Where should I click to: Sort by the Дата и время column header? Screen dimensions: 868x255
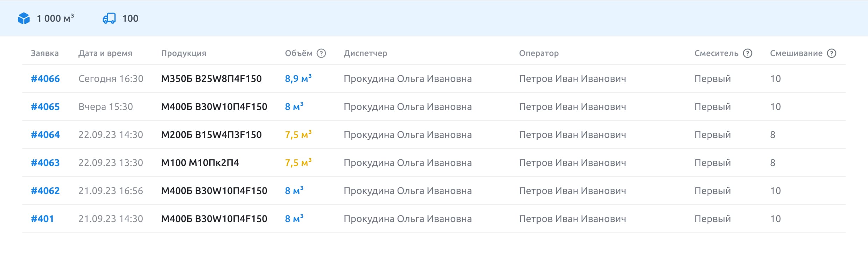105,53
